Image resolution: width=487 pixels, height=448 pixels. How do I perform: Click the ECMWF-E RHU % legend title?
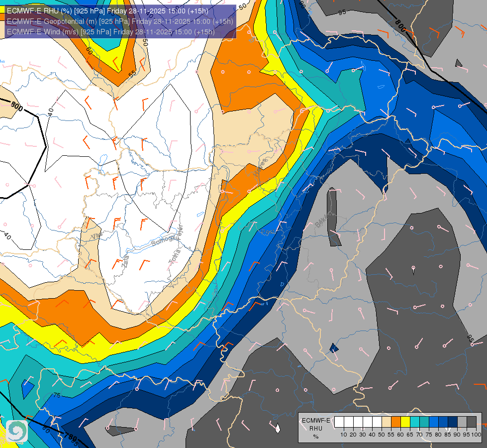click(x=316, y=429)
